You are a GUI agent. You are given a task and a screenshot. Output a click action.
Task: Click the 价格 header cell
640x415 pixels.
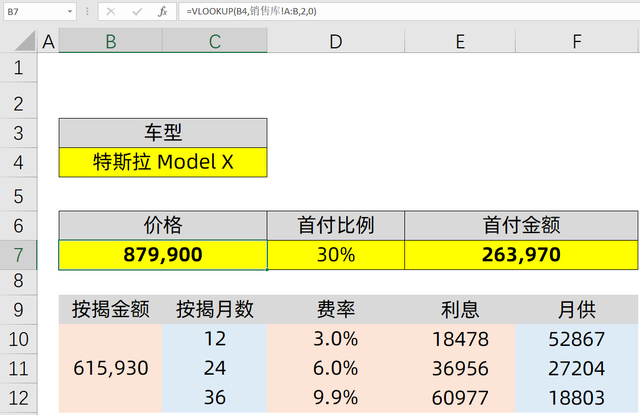click(163, 226)
